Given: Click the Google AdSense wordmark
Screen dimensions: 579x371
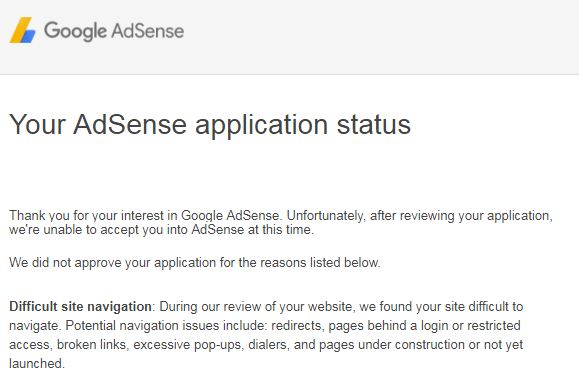Looking at the screenshot, I should [x=114, y=31].
